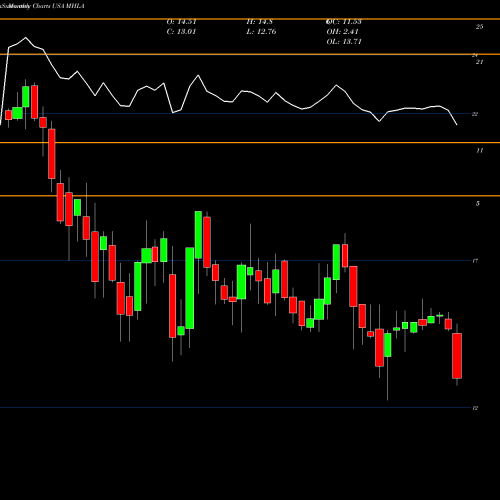Click the low value 'L: 12.76'

[x=261, y=32]
